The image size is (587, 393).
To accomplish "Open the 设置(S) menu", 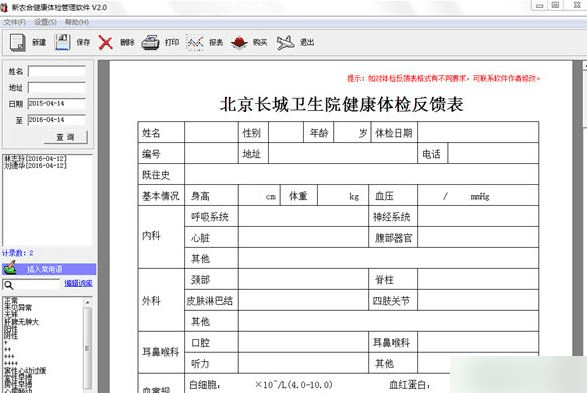I will pyautogui.click(x=45, y=22).
